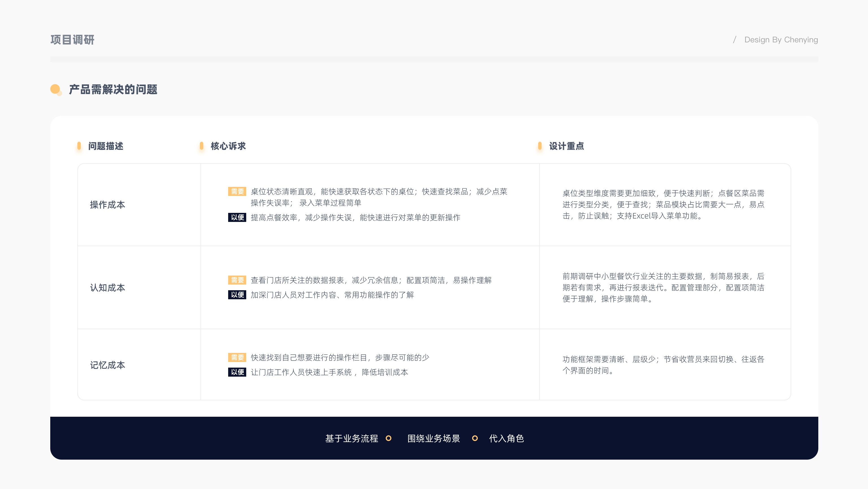Click the orange marker next to 问题描述

coord(79,146)
